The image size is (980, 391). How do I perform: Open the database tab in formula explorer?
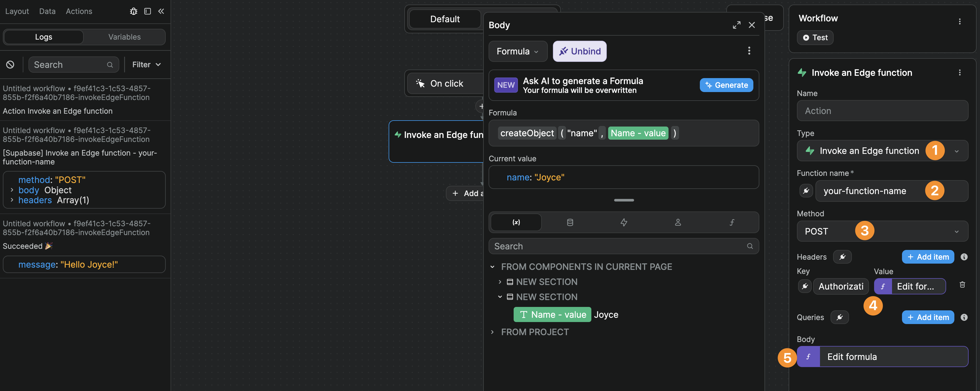(570, 222)
